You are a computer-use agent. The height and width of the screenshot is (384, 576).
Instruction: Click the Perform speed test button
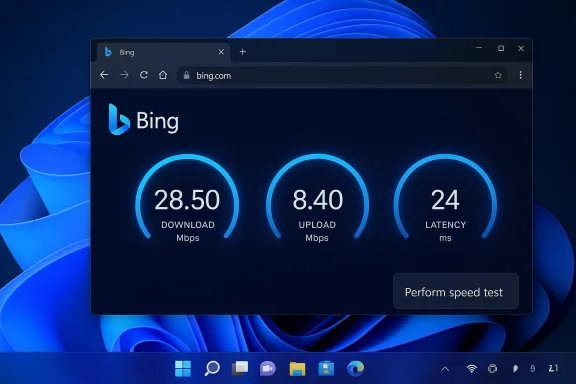tap(456, 292)
